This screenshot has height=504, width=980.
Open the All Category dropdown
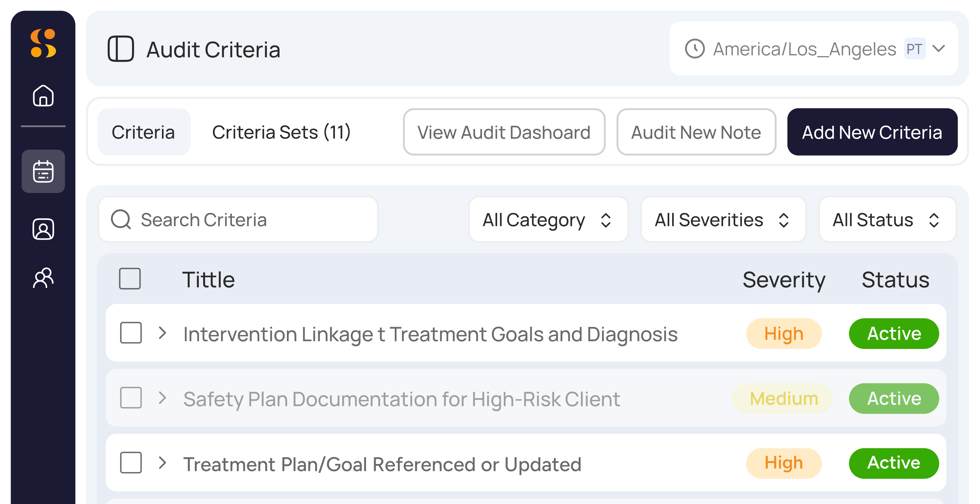click(548, 219)
